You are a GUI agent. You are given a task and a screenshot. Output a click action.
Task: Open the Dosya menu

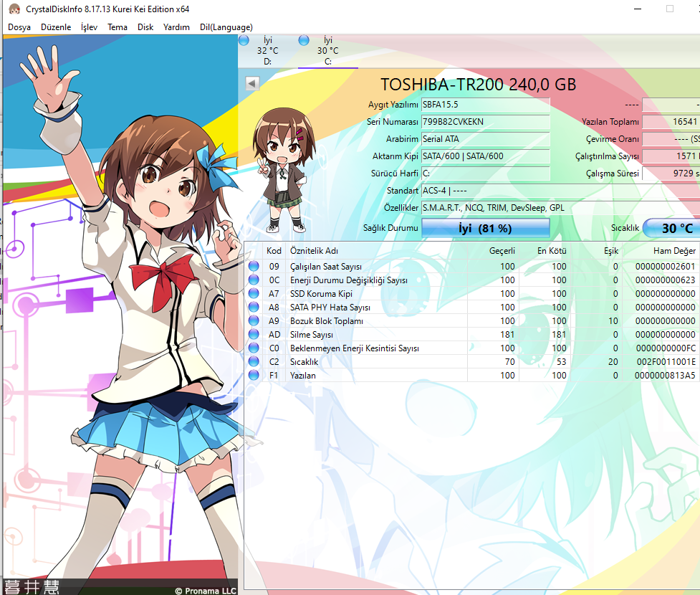pyautogui.click(x=19, y=27)
